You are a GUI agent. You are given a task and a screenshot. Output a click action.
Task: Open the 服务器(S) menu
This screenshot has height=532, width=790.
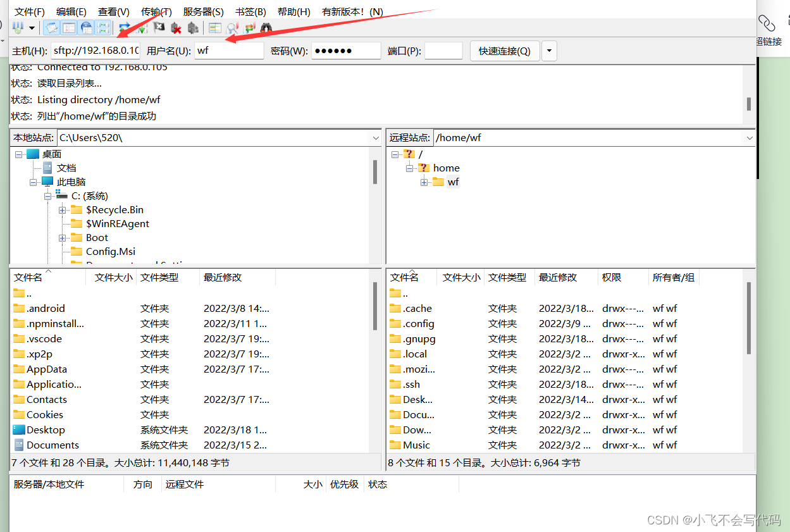[x=202, y=11]
